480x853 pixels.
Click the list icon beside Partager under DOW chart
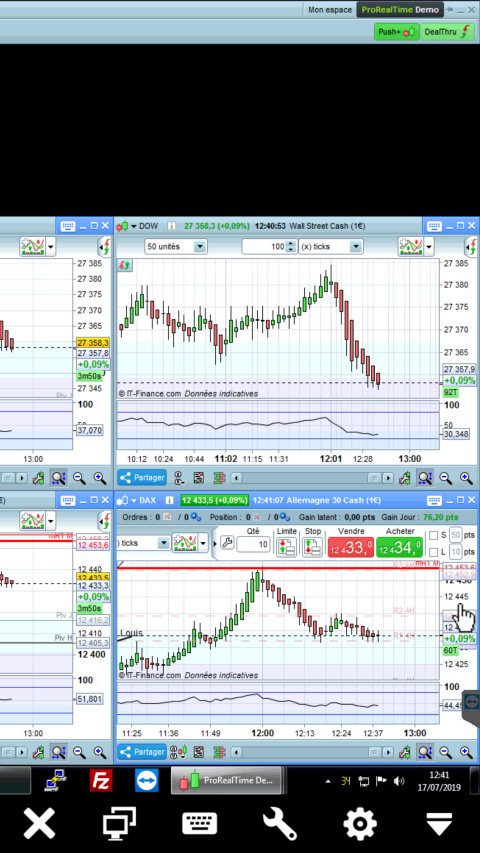point(199,478)
